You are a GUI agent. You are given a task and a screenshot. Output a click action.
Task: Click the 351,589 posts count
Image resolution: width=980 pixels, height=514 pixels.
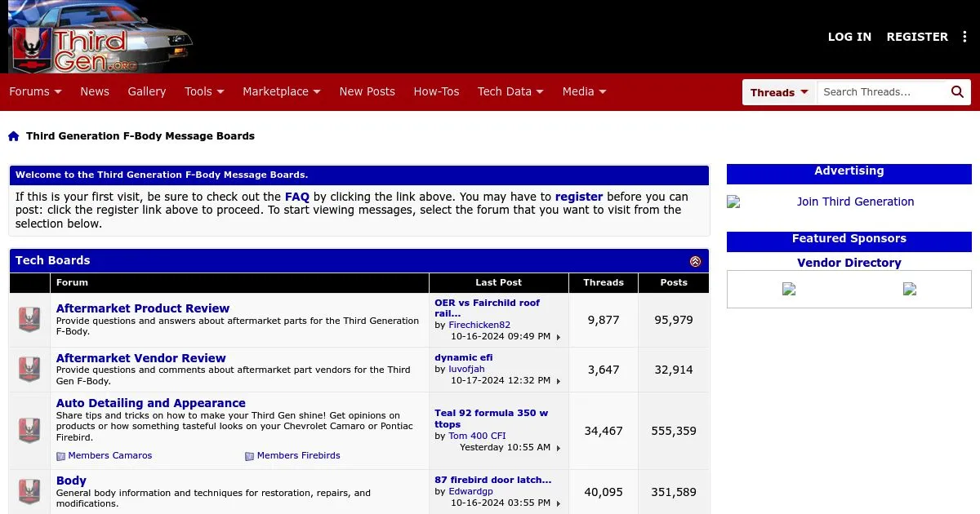pyautogui.click(x=674, y=492)
